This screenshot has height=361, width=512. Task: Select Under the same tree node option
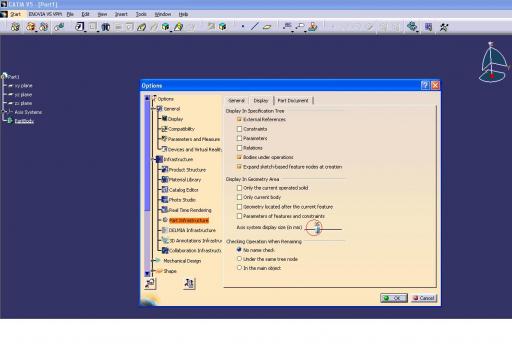(239, 259)
